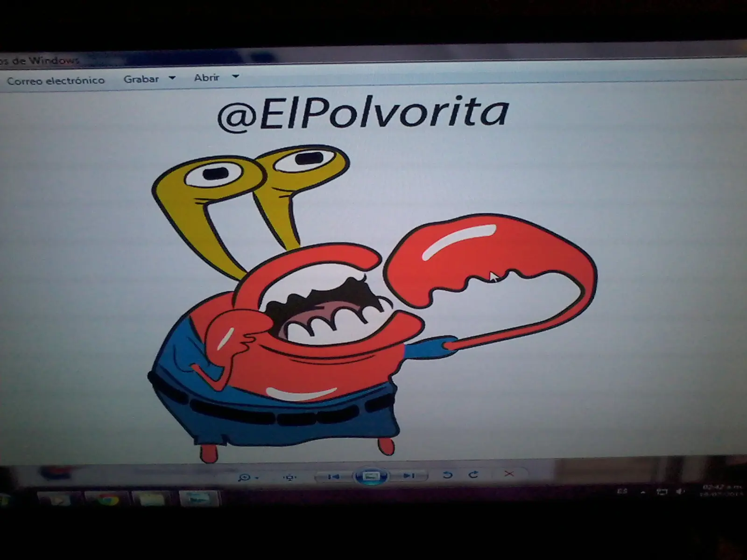Click Correo electrónico in the toolbar
Image resolution: width=747 pixels, height=560 pixels.
pyautogui.click(x=56, y=81)
